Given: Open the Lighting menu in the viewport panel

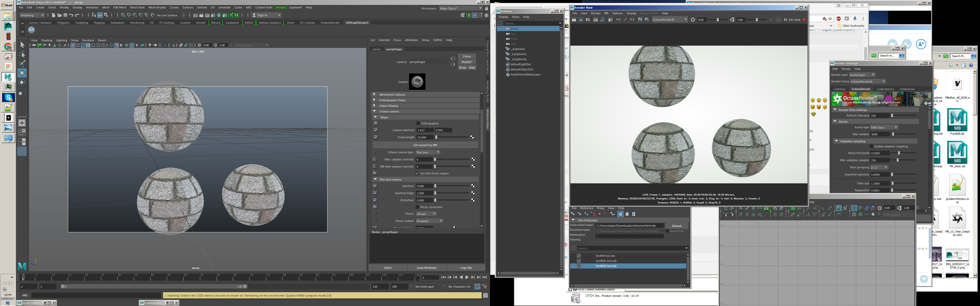Looking at the screenshot, I should tap(62, 40).
